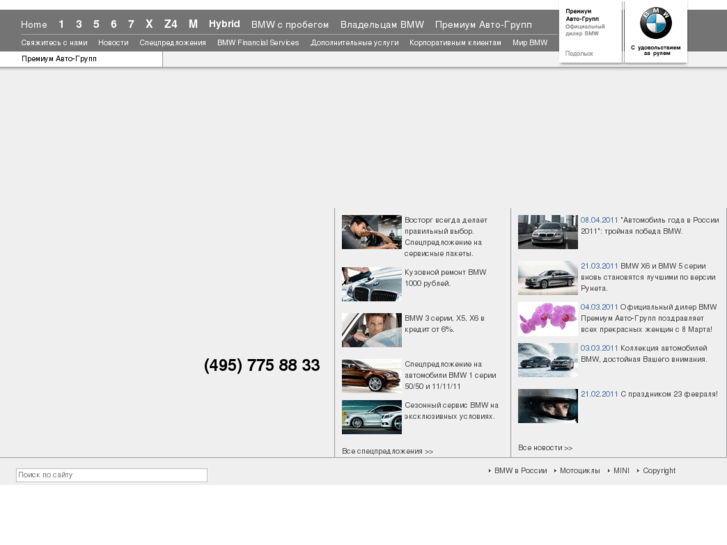727x545 pixels.
Task: Click 'Мир BMW' link
Action: pyautogui.click(x=530, y=43)
